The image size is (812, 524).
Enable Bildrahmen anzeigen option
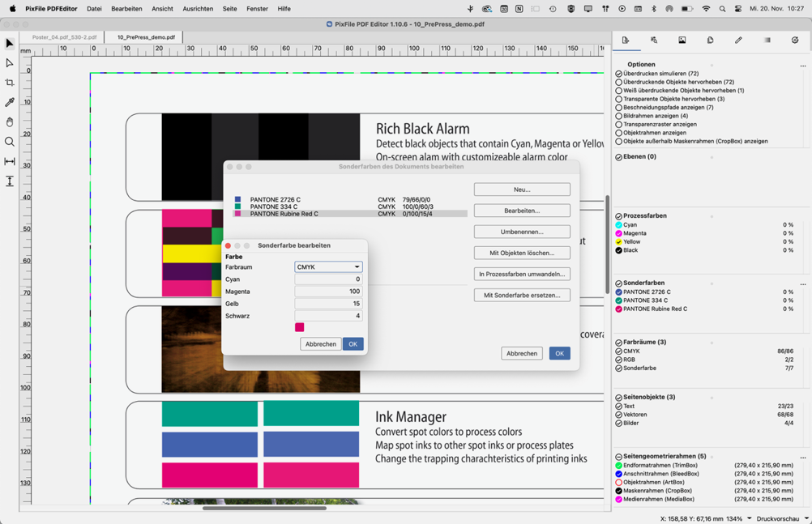point(619,116)
